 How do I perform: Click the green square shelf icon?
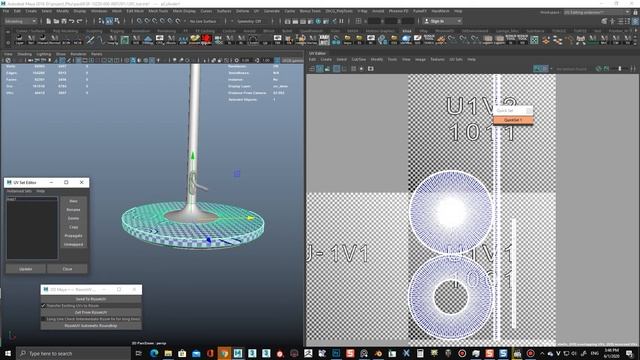(124, 40)
